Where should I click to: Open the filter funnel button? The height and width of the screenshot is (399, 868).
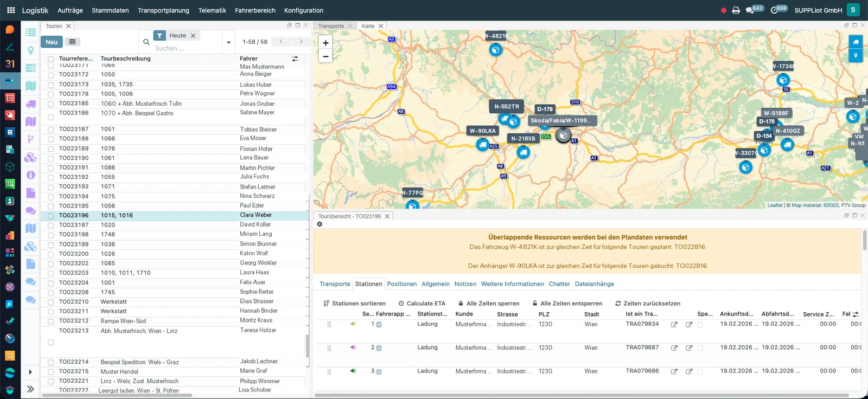pos(159,35)
